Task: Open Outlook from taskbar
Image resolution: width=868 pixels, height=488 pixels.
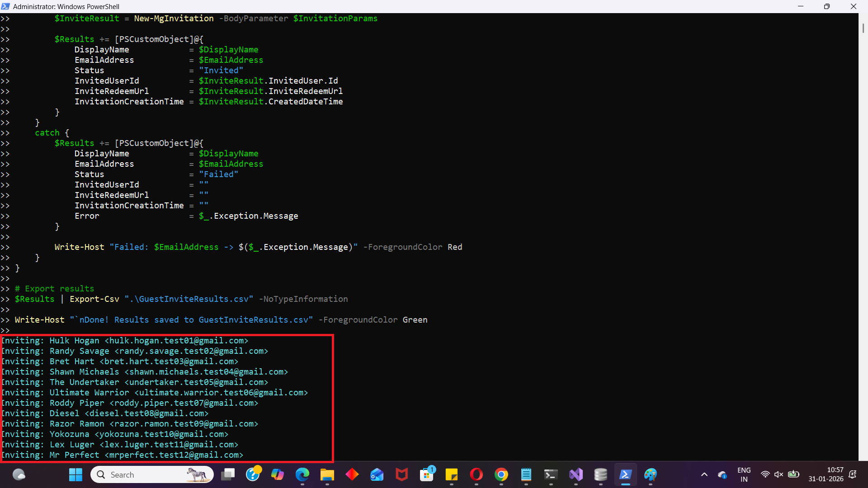Action: coord(377,474)
